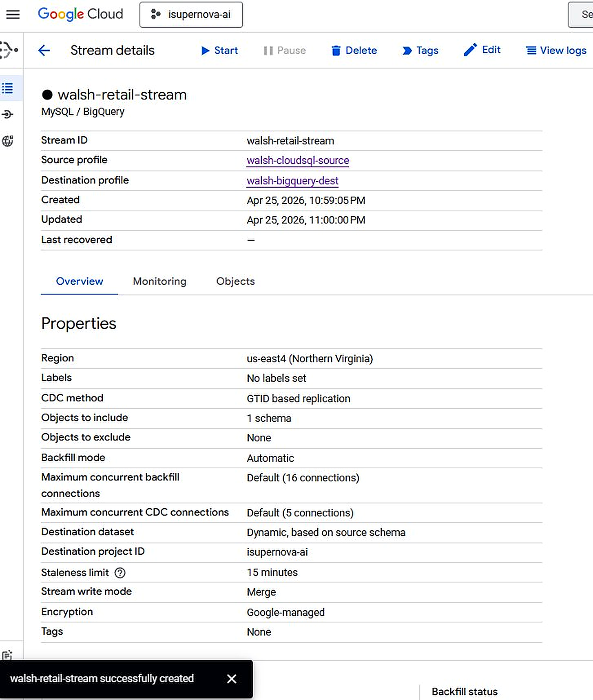Viewport: 593px width, 700px height.
Task: Click the toast message walsh-retail-stream successfully created
Action: click(x=102, y=679)
